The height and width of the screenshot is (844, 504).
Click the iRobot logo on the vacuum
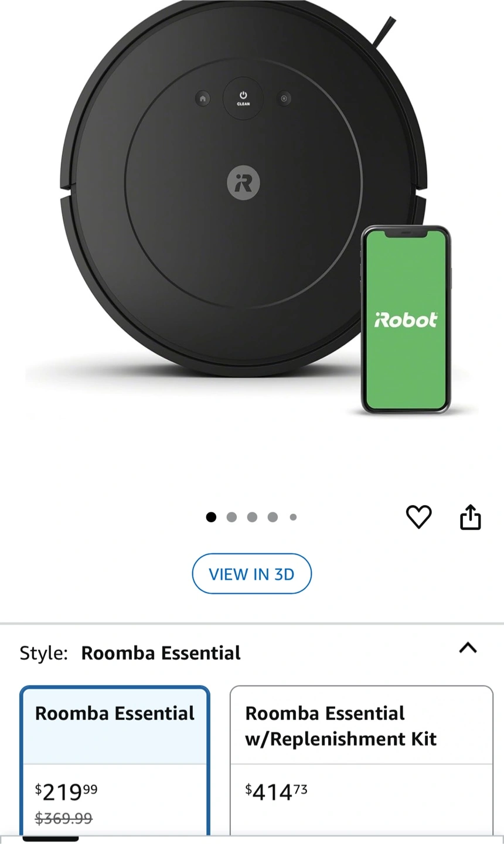tap(243, 183)
